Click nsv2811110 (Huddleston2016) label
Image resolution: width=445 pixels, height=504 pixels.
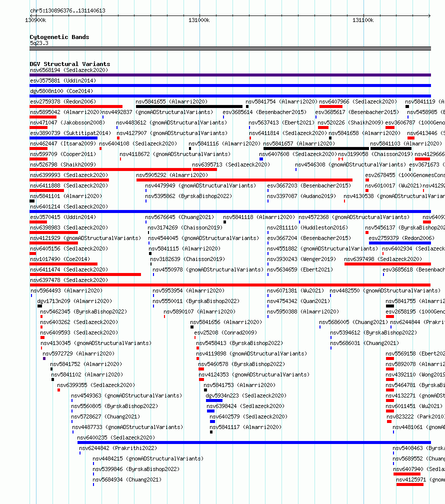click(x=307, y=227)
